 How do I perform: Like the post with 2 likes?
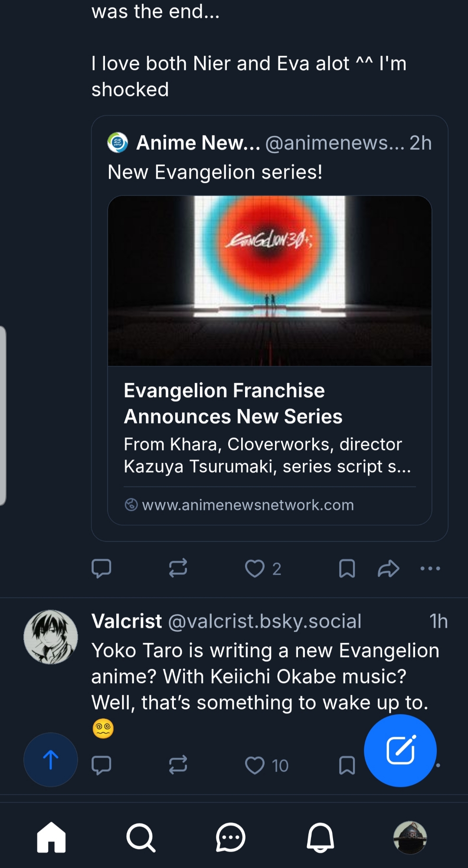coord(255,569)
